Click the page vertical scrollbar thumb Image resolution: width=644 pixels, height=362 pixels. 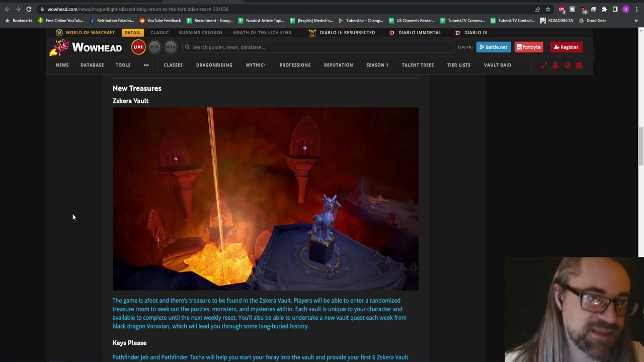(641, 146)
